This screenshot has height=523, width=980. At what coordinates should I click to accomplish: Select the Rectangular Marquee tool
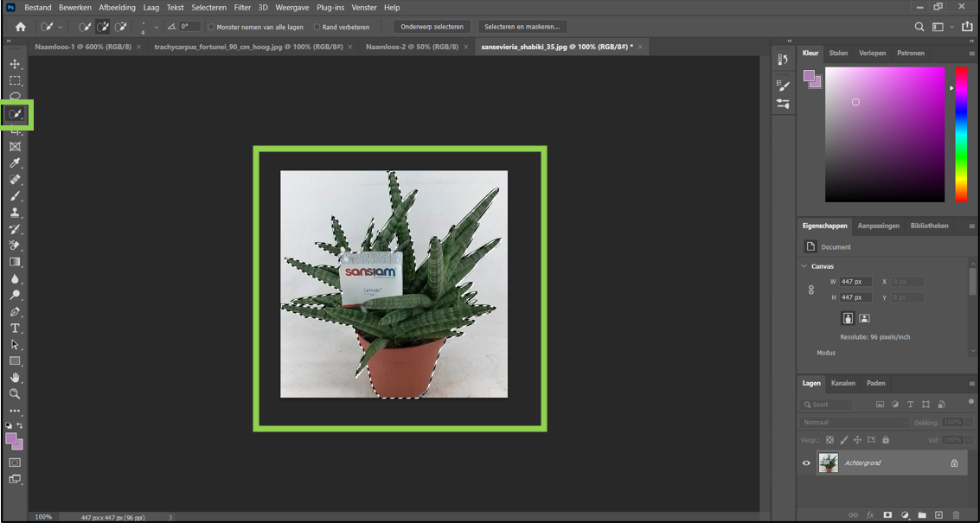point(15,80)
